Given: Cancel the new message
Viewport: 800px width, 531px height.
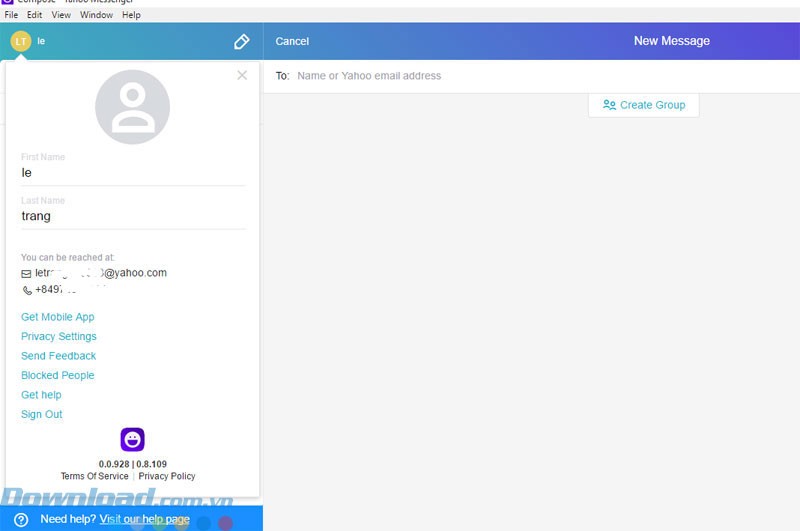Looking at the screenshot, I should [x=292, y=42].
